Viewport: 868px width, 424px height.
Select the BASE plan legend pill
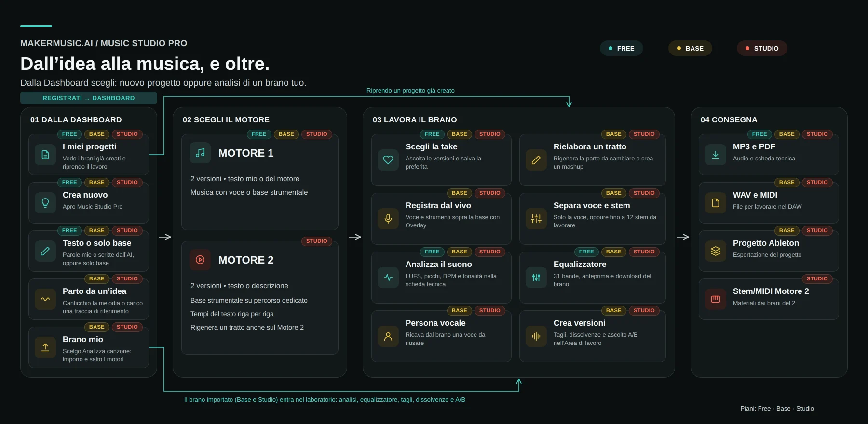(690, 48)
